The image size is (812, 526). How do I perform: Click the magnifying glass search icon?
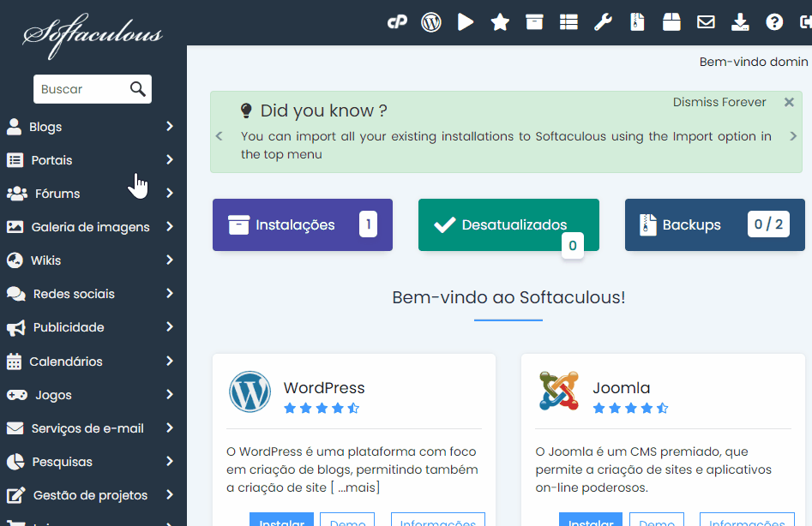(137, 89)
